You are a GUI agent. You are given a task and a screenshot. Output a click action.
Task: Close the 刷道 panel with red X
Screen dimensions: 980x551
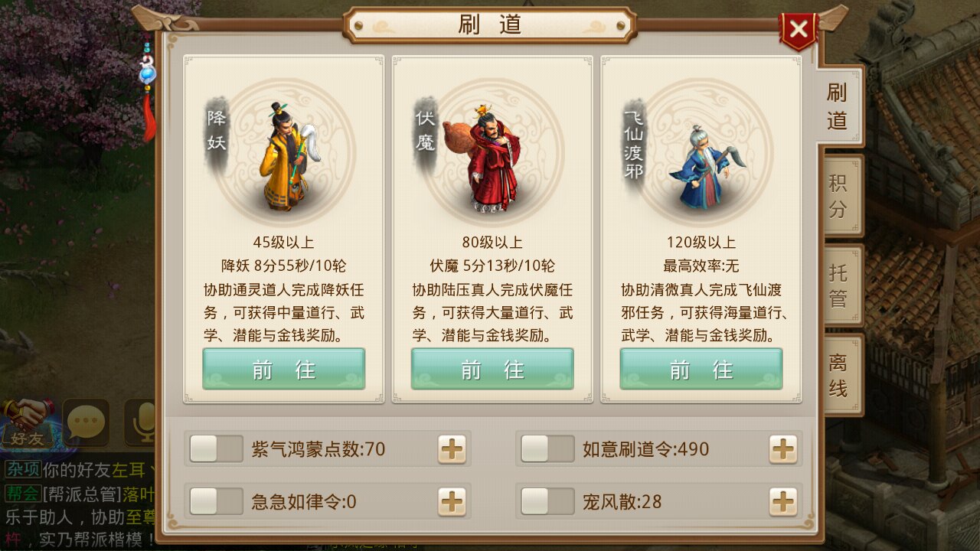click(799, 31)
